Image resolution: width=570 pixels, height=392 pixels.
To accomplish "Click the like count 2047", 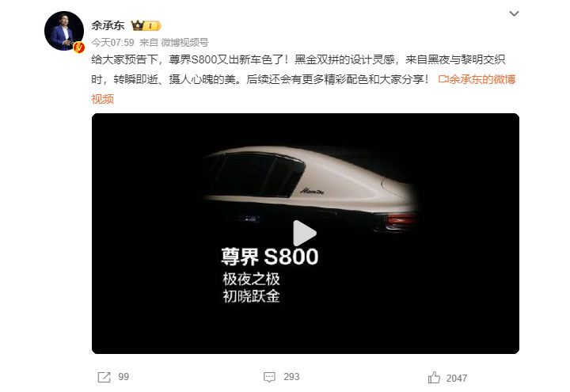I will pos(457,379).
